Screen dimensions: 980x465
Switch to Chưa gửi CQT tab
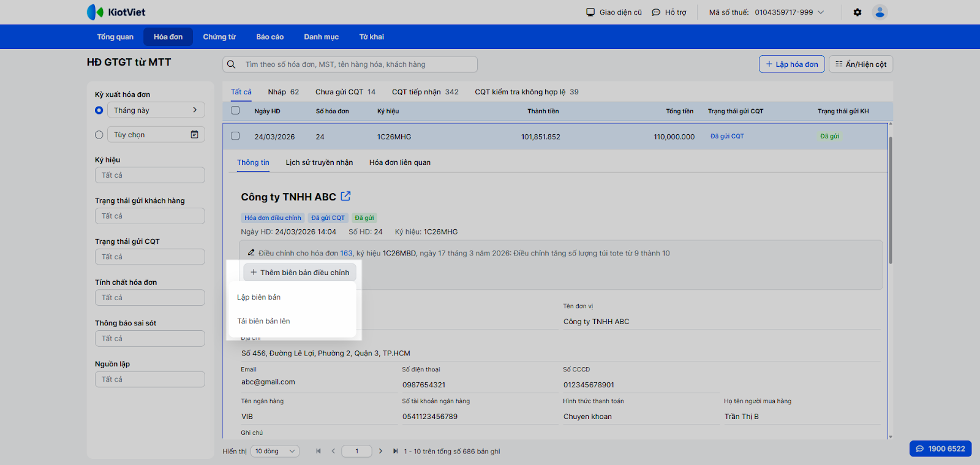click(345, 92)
